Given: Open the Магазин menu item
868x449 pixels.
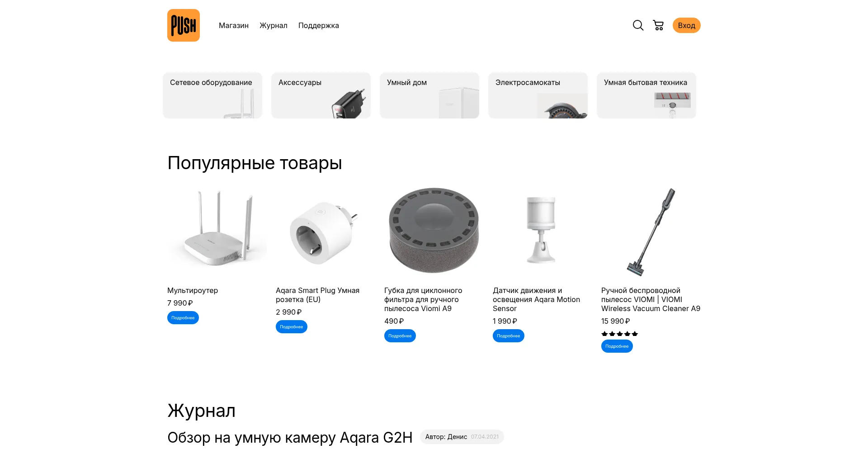Looking at the screenshot, I should pos(234,25).
